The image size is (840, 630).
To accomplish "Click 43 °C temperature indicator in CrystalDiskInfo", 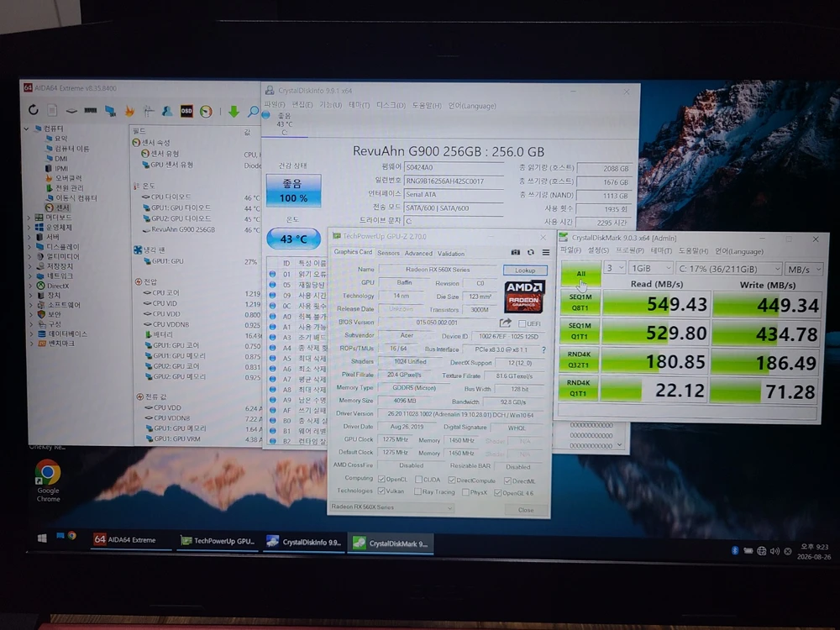I will click(x=293, y=239).
